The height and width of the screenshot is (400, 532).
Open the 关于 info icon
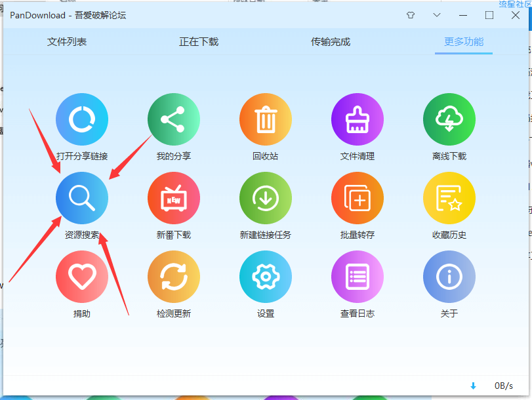tap(449, 277)
